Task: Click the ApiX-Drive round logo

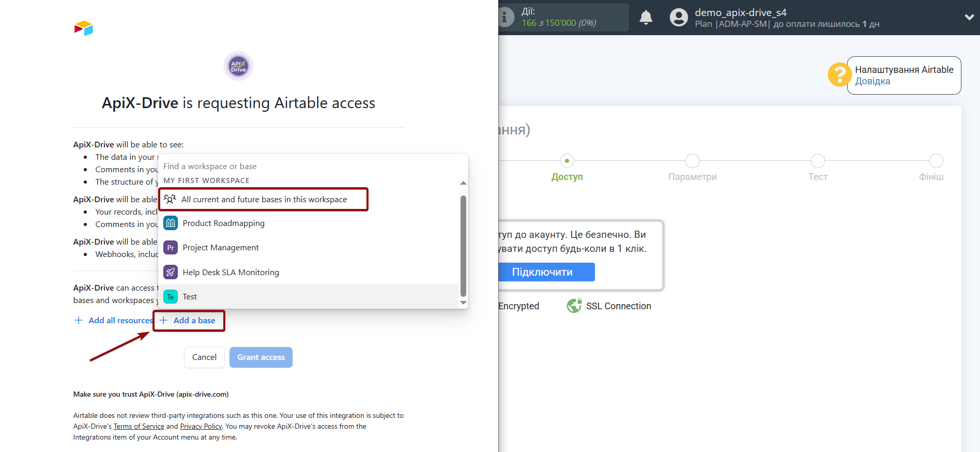Action: tap(238, 66)
